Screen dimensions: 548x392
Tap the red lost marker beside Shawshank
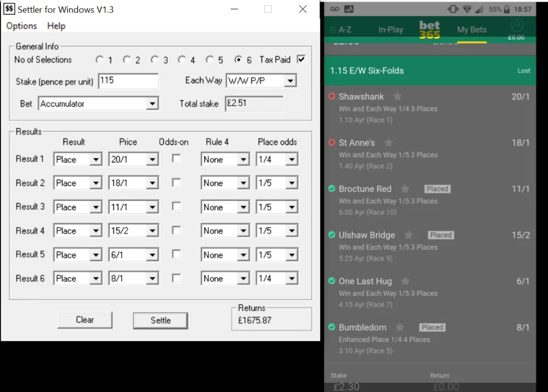332,96
